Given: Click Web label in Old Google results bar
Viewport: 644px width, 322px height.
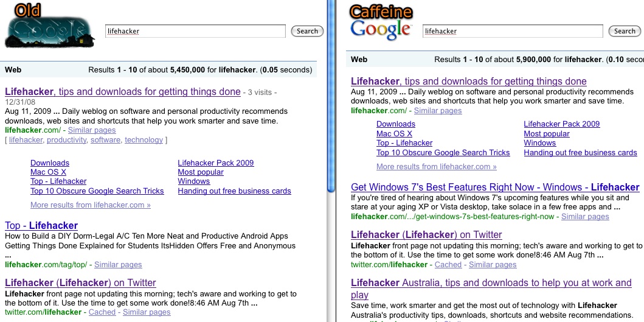Looking at the screenshot, I should click(13, 70).
